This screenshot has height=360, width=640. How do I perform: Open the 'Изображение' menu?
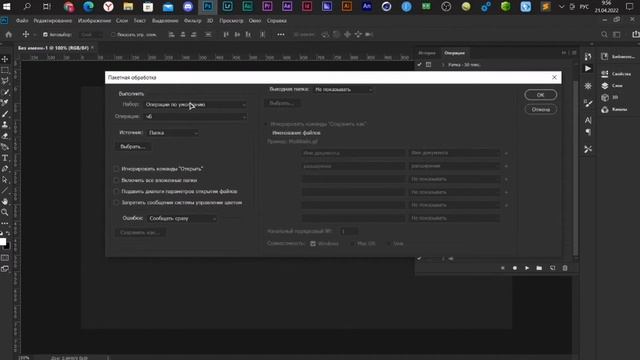coord(94,20)
